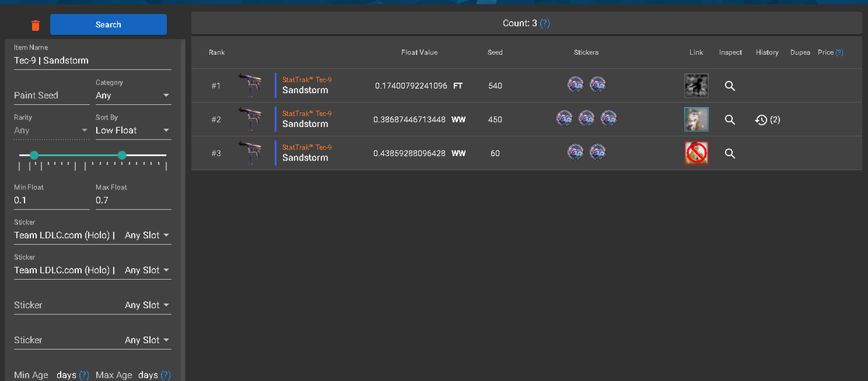
Task: Open slot dropdown of fourth sticker filter
Action: tap(147, 340)
